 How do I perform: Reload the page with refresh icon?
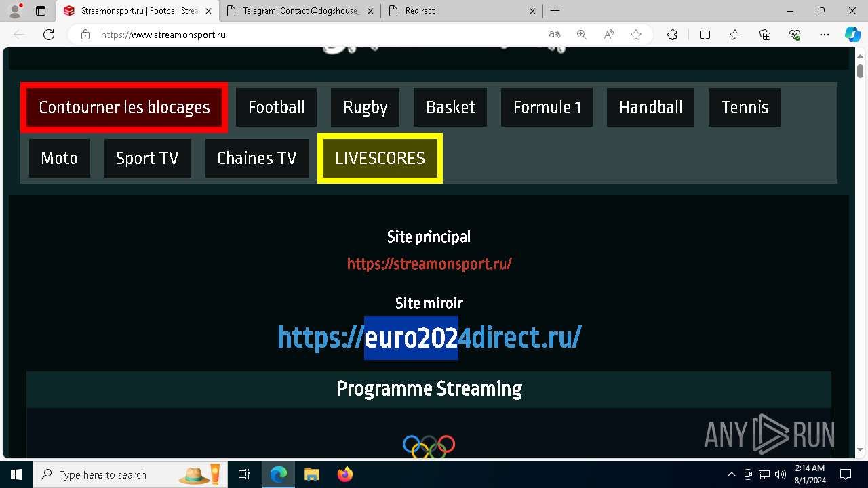[x=49, y=35]
